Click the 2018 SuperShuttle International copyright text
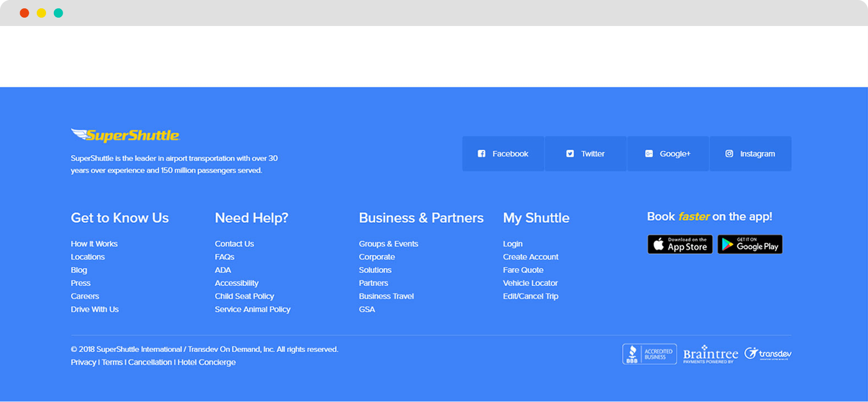868x402 pixels. click(204, 350)
